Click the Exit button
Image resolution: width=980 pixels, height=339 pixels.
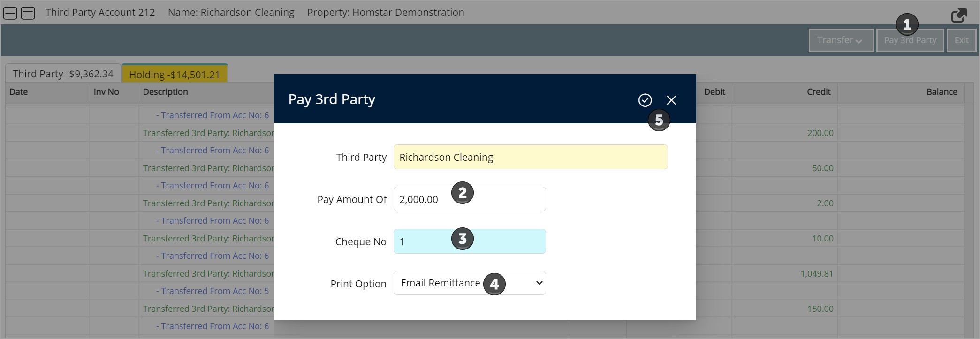pos(961,40)
